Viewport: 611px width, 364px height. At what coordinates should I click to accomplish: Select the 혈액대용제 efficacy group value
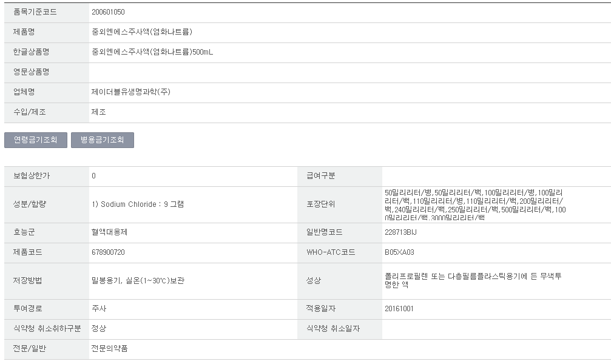pos(109,232)
